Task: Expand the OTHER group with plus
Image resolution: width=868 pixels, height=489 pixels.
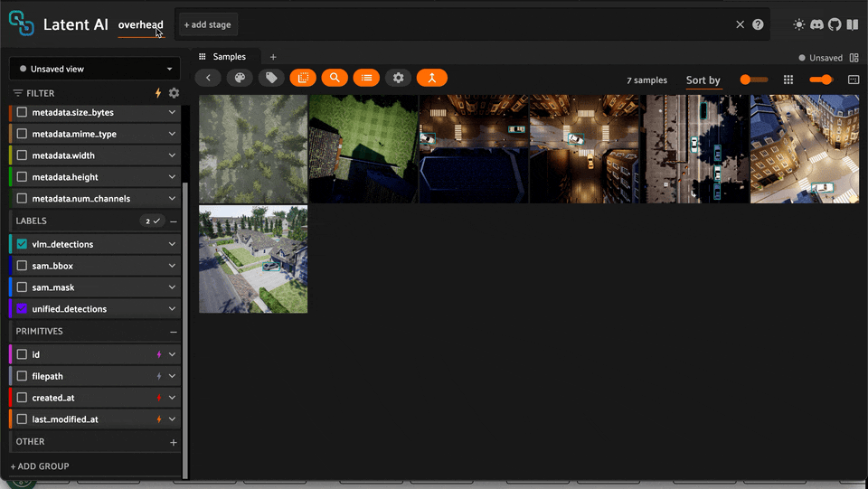Action: point(174,443)
